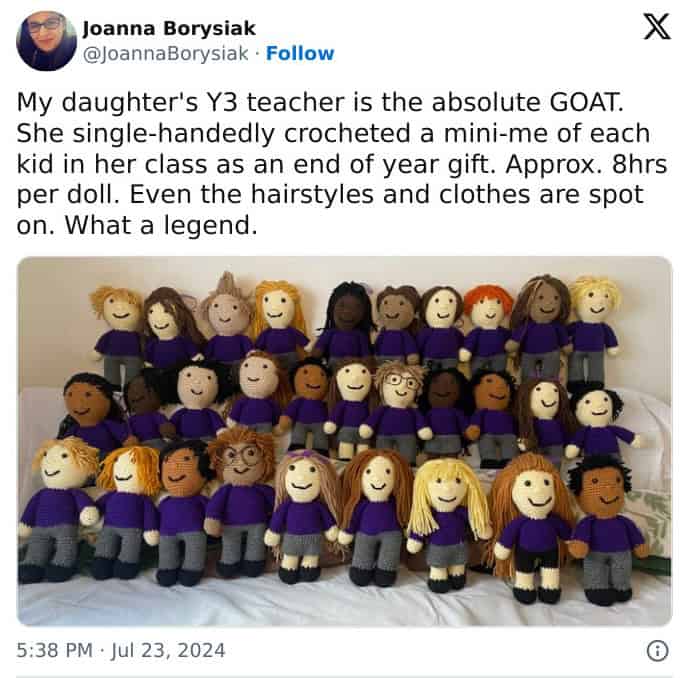Image resolution: width=690 pixels, height=678 pixels.
Task: Click the top-row doll with spiky mohawk hair
Action: click(227, 317)
